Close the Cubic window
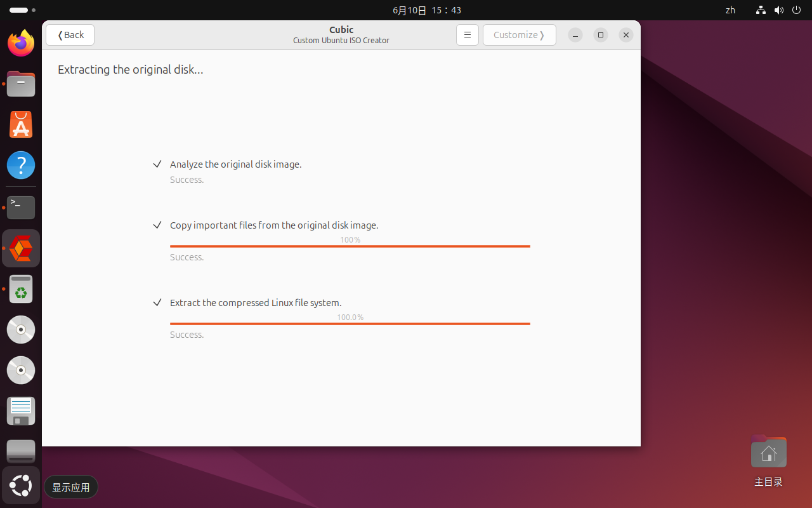 [625, 35]
